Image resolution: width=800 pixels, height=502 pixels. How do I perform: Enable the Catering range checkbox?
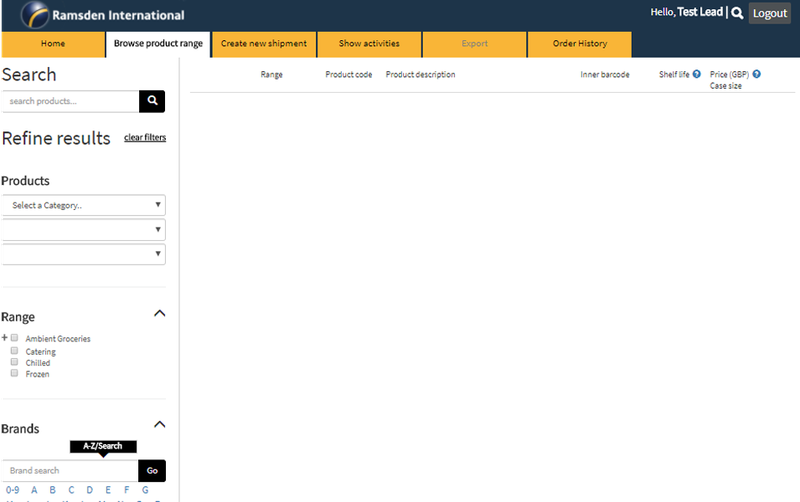15,351
